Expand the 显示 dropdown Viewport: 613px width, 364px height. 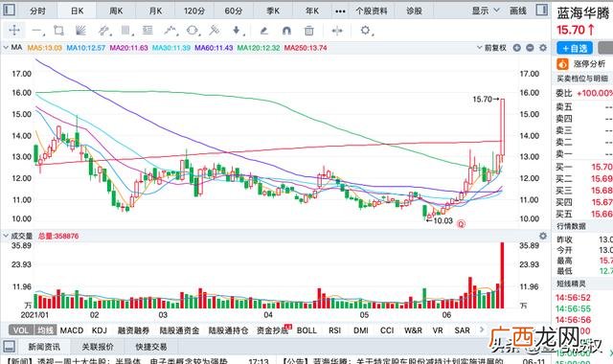[x=486, y=11]
